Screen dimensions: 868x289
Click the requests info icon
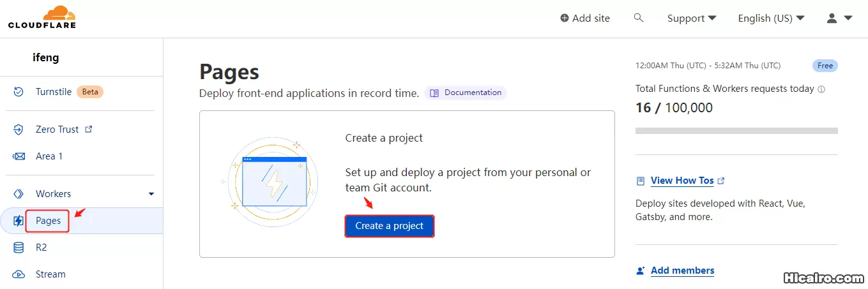coord(821,89)
